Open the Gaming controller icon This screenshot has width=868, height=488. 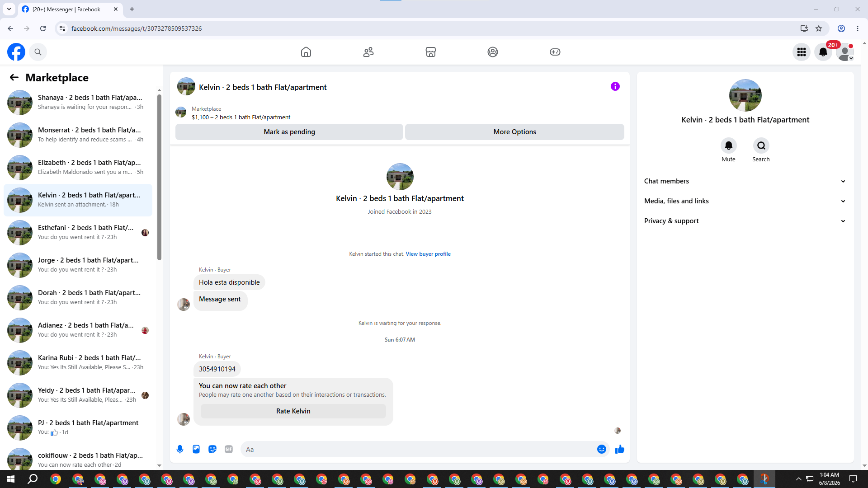555,52
